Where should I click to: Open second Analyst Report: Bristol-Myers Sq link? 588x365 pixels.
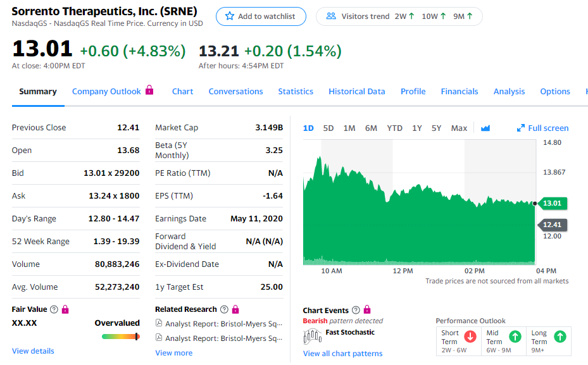(x=224, y=338)
